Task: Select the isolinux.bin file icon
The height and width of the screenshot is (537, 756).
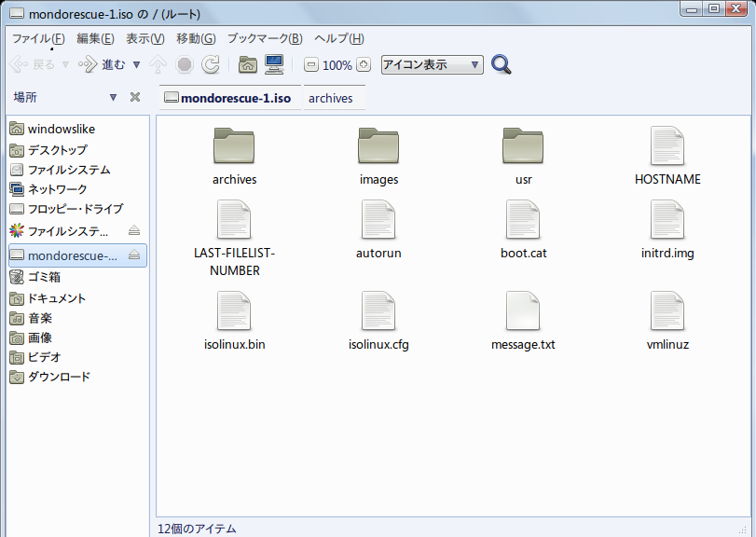Action: click(234, 310)
